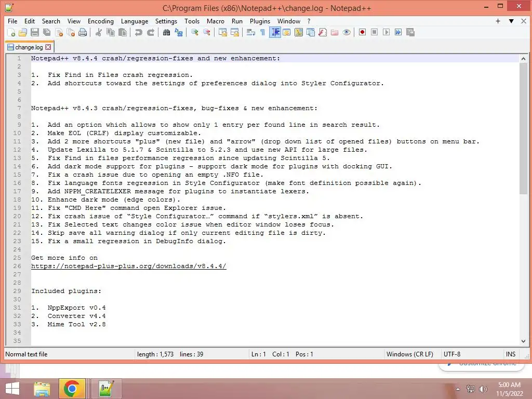Click the Close All toolbar icon

tap(71, 32)
